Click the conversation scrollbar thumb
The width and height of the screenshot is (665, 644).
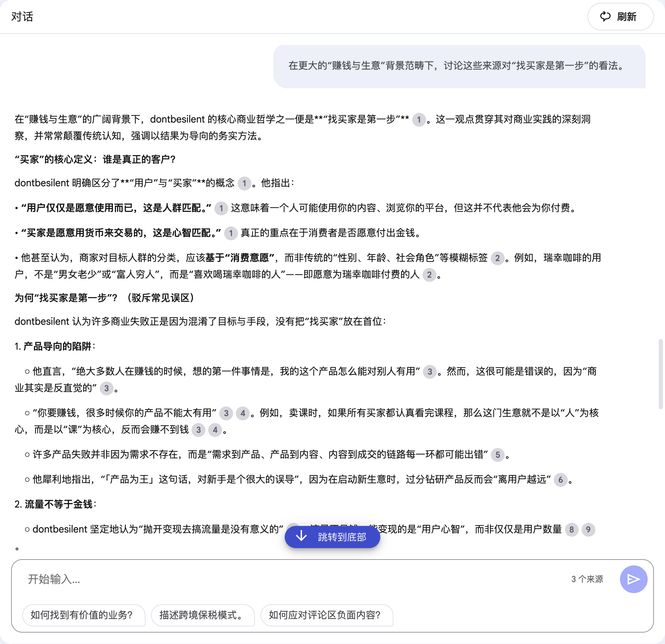660,374
